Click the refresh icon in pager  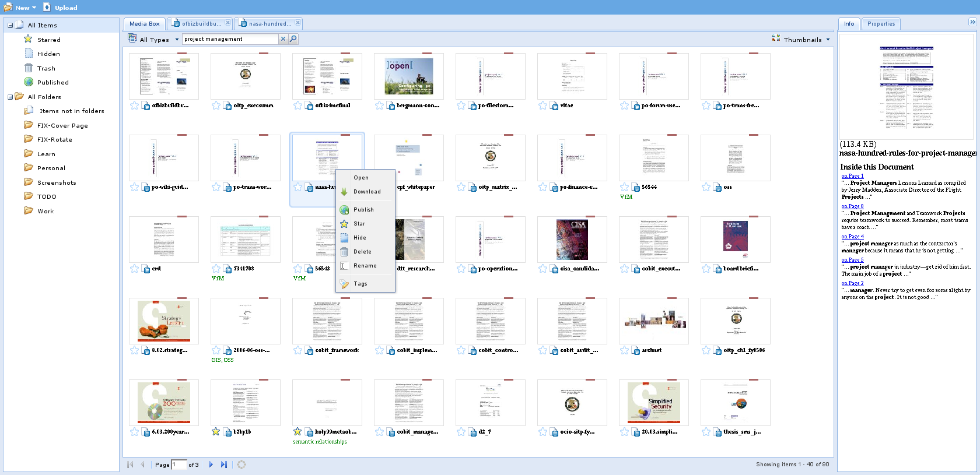pos(242,465)
